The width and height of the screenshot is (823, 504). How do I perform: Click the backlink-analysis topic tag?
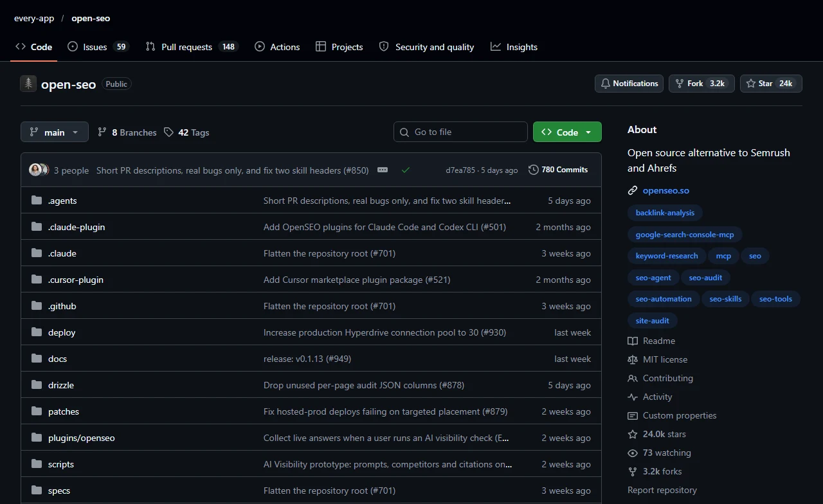pos(665,213)
